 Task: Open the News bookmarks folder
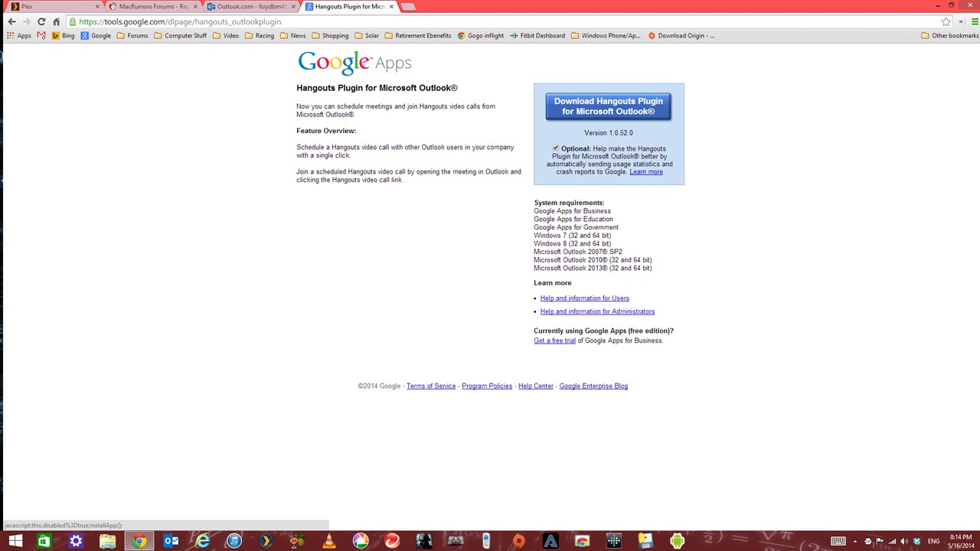[x=292, y=35]
